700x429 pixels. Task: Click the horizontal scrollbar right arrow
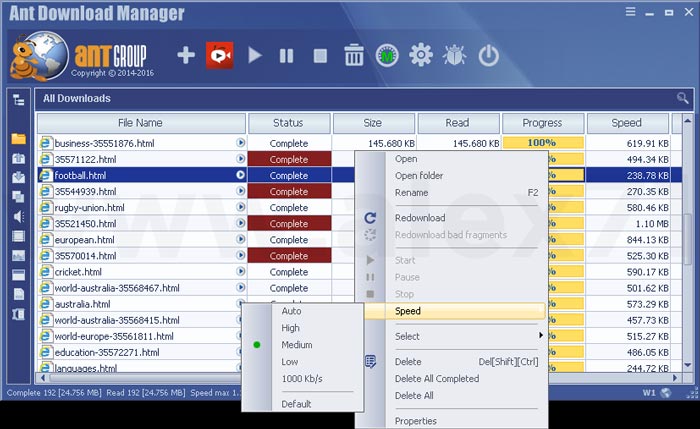[675, 378]
